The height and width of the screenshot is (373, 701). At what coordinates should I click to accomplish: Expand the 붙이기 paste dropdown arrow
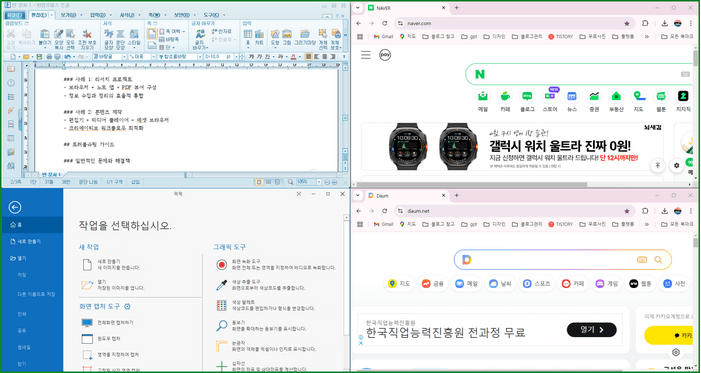(45, 47)
